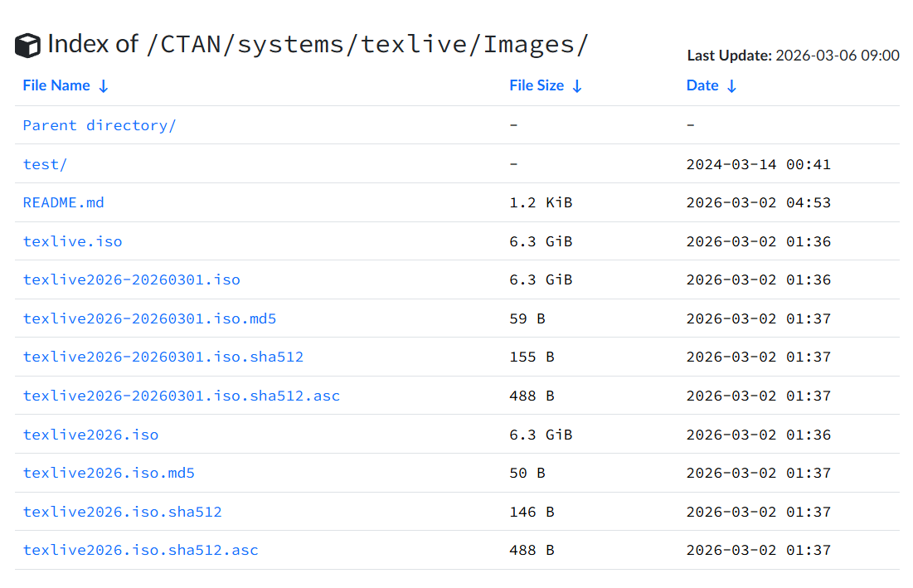Open the test/ folder

coord(45,164)
